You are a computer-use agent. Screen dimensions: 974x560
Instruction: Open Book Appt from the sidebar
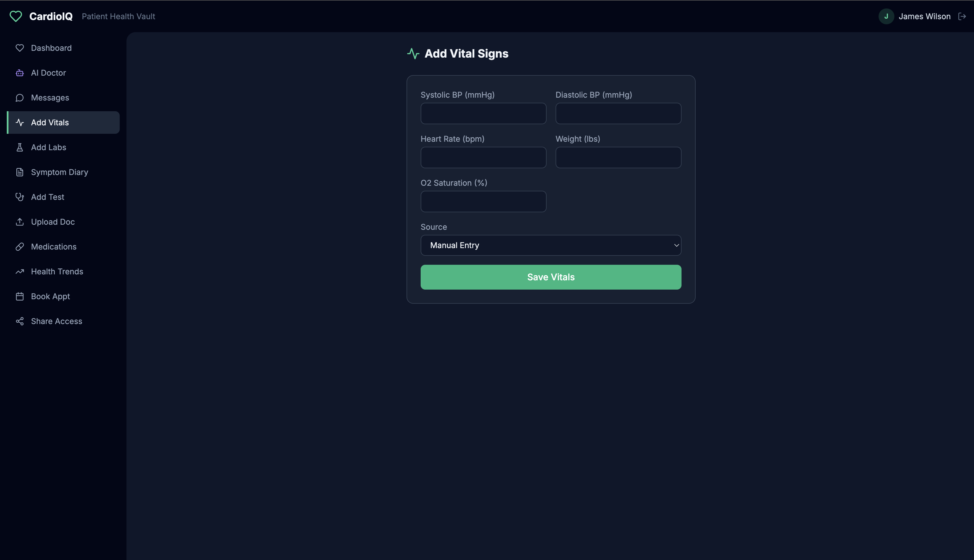pyautogui.click(x=50, y=297)
